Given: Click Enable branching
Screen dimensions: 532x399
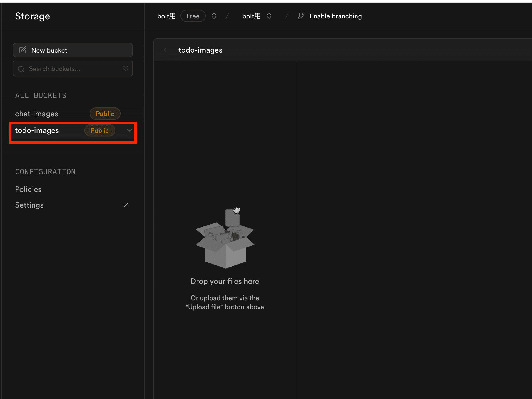Looking at the screenshot, I should click(335, 16).
